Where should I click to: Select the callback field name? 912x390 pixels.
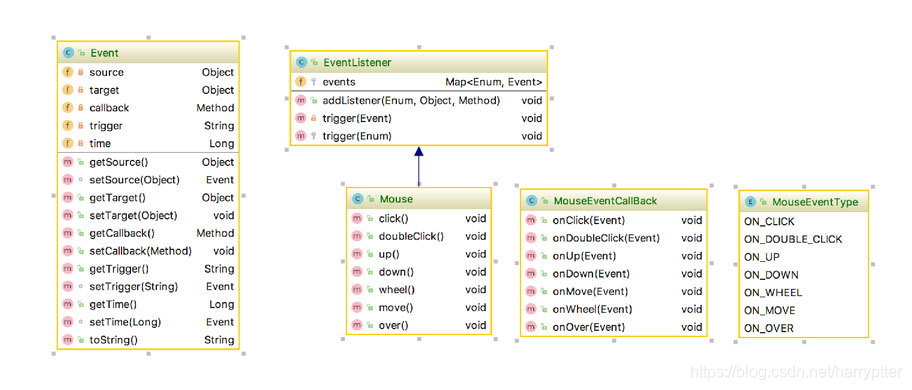point(109,108)
